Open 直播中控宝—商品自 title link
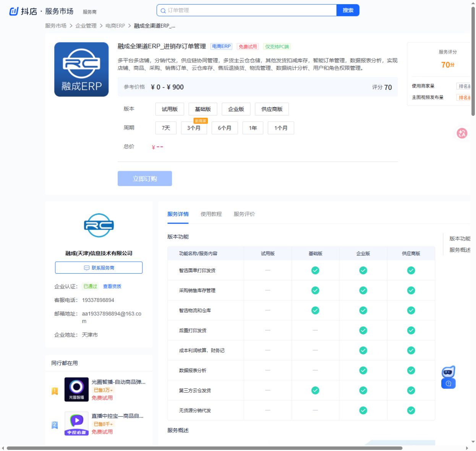This screenshot has width=476, height=451. [117, 416]
